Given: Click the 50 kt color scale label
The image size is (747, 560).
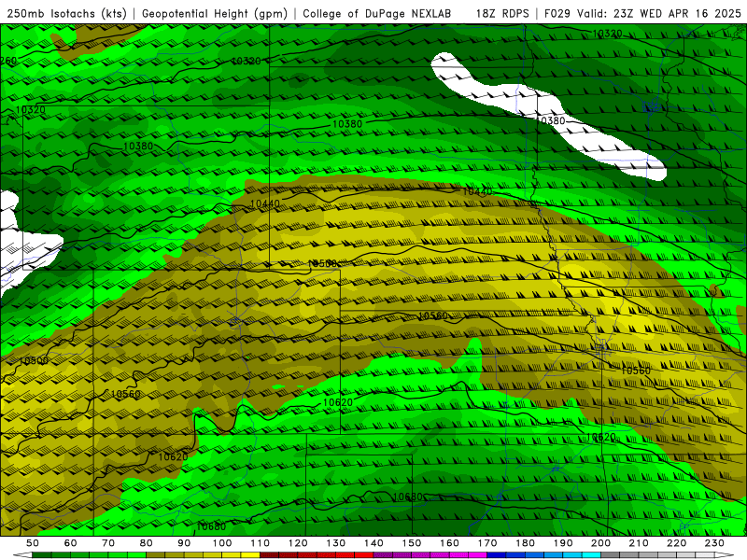Looking at the screenshot, I should pos(33,543).
